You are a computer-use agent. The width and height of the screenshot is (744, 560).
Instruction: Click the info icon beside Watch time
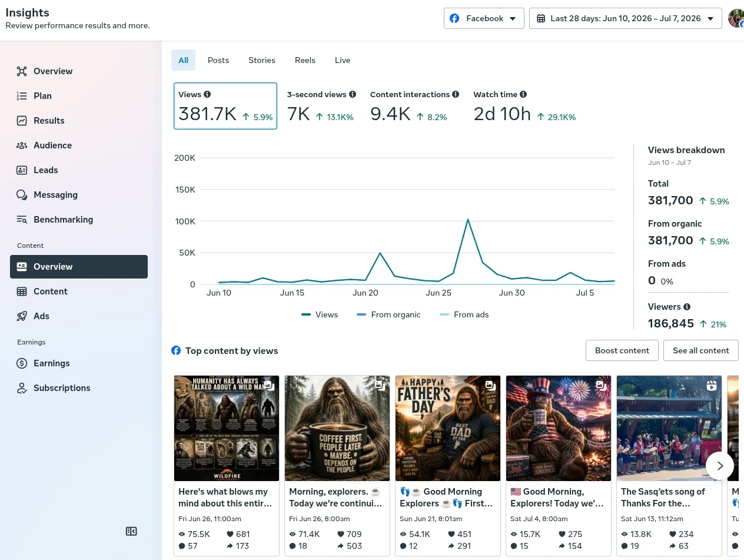[x=523, y=94]
